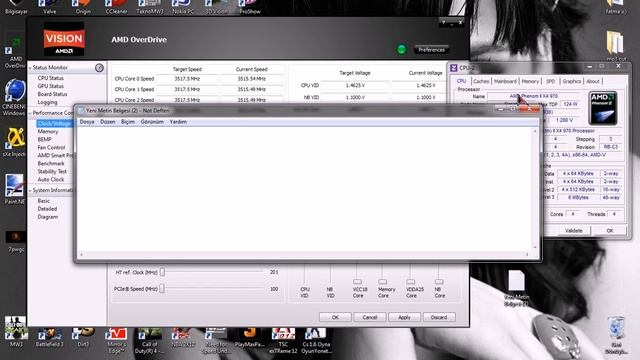Open the Dosya menu in Notepad

[87, 122]
